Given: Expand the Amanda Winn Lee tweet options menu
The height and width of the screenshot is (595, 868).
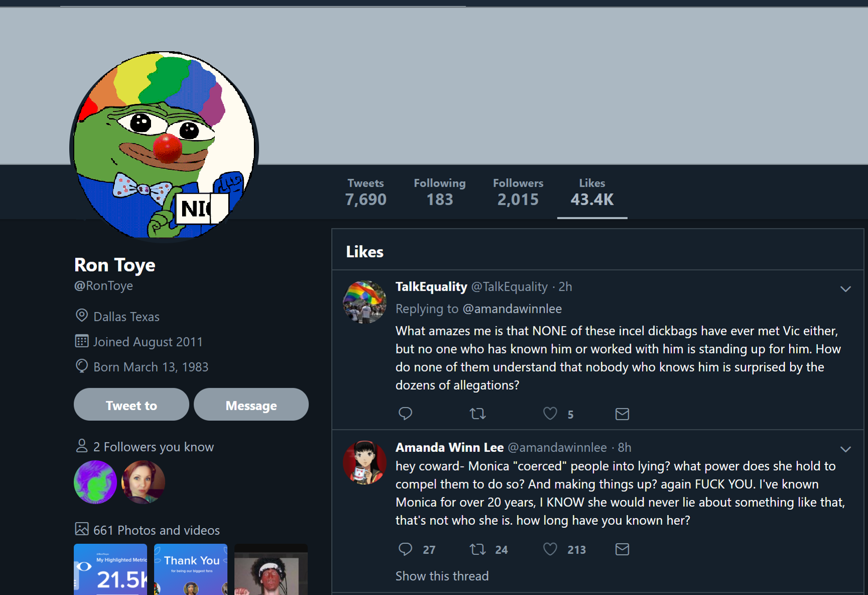Looking at the screenshot, I should 845,449.
